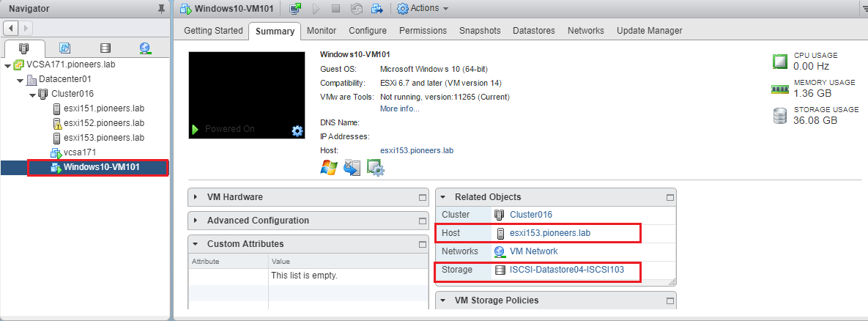Image resolution: width=868 pixels, height=321 pixels.
Task: Open the Snapshots tab
Action: click(480, 31)
